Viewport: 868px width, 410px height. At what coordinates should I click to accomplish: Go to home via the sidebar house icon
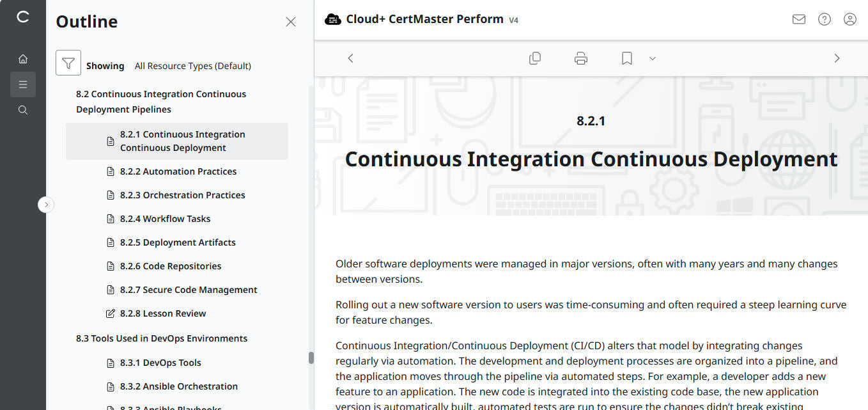(x=23, y=58)
